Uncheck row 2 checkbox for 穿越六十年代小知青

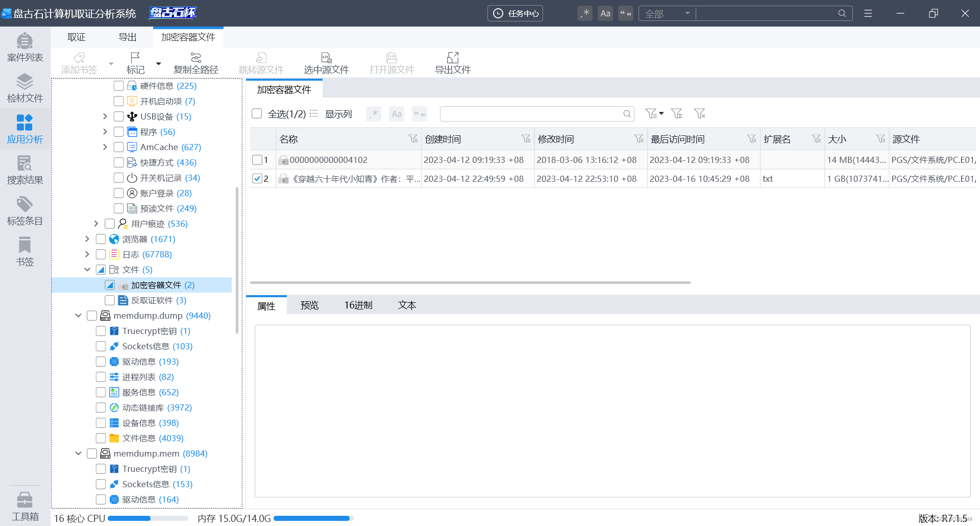click(257, 179)
